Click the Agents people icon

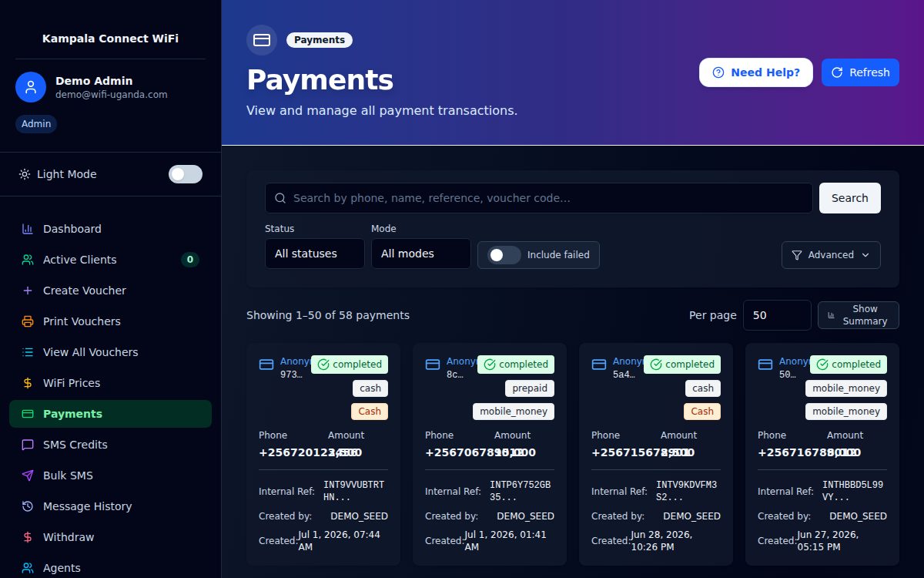pyautogui.click(x=28, y=568)
